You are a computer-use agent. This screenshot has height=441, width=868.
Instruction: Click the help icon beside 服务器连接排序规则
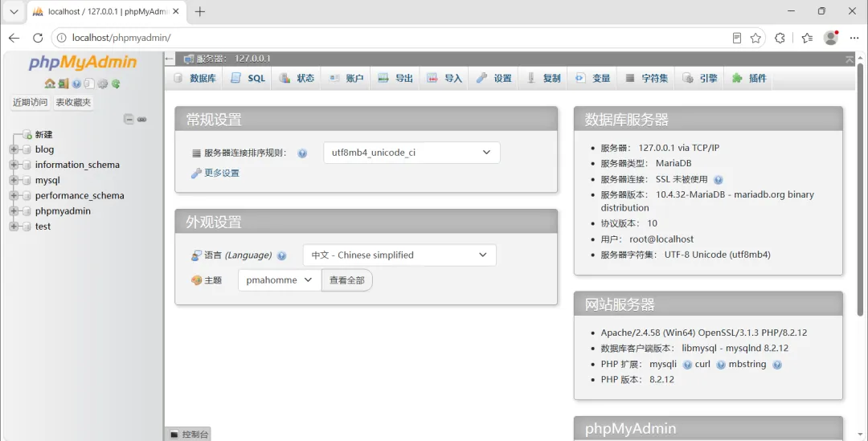pos(302,153)
